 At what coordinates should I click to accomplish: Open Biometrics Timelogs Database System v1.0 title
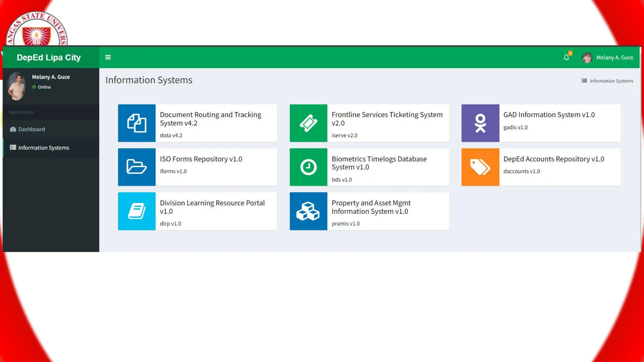379,163
